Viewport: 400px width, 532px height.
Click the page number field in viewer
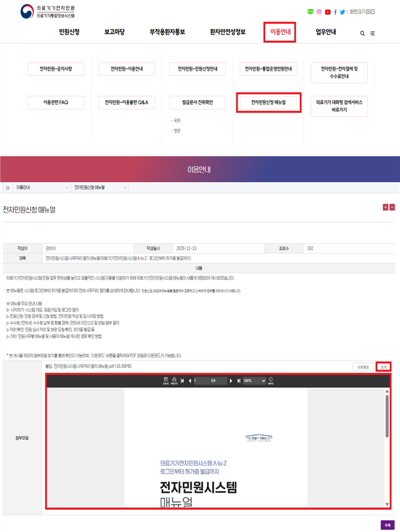coord(202,380)
